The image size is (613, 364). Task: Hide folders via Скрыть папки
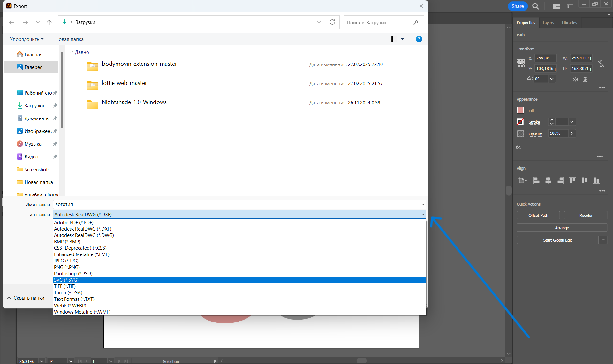pos(26,298)
